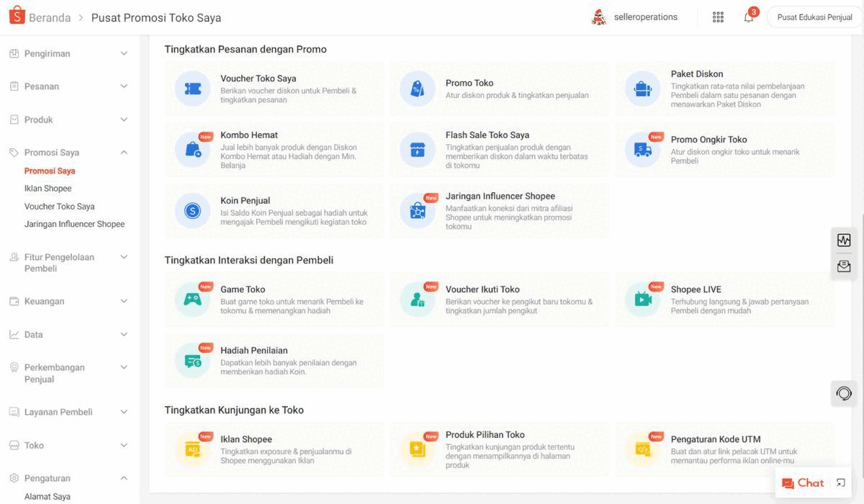Go to Beranda breadcrumb link

pyautogui.click(x=50, y=17)
